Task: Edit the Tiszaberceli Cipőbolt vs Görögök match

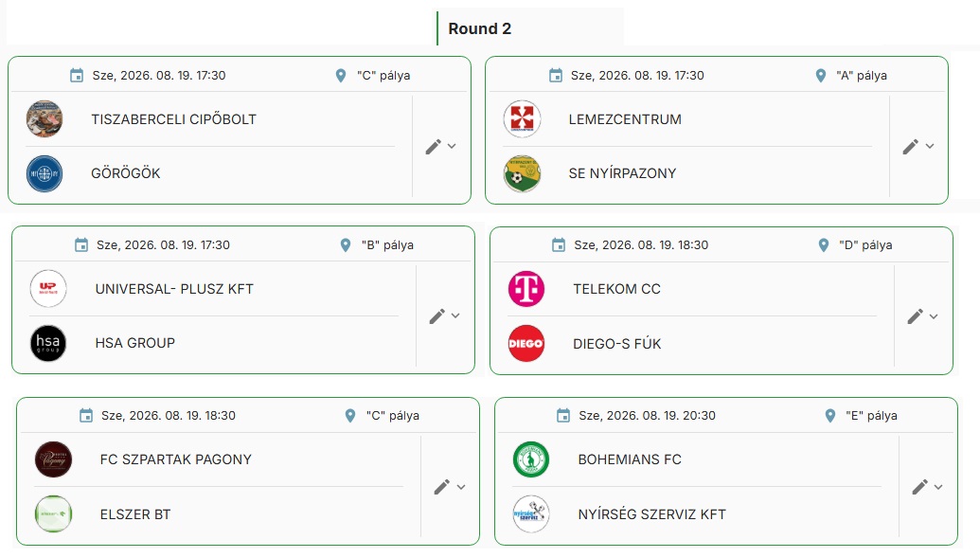Action: pos(433,147)
